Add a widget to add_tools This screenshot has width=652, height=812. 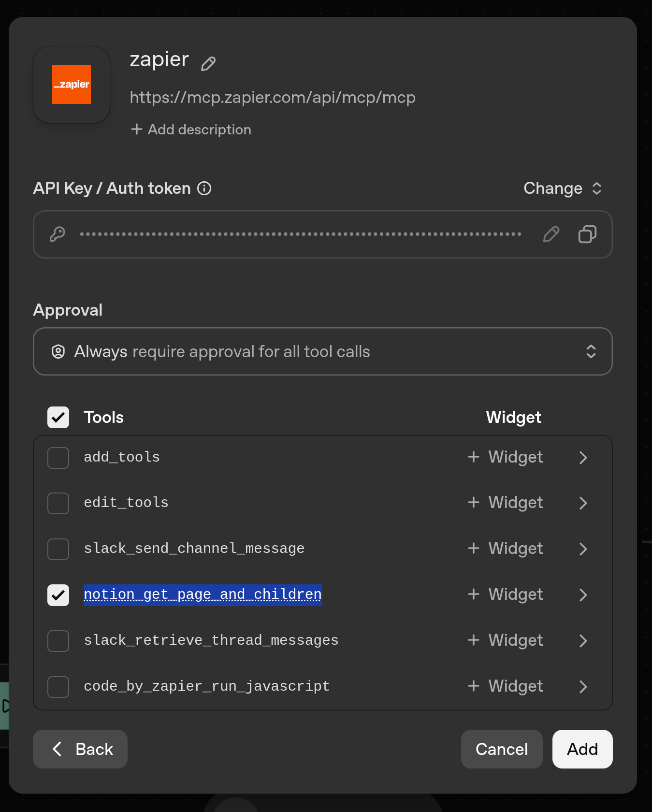click(x=506, y=457)
